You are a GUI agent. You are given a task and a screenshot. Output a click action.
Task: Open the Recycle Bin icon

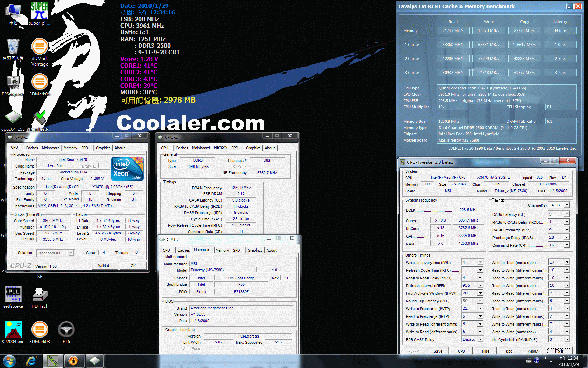tap(13, 49)
